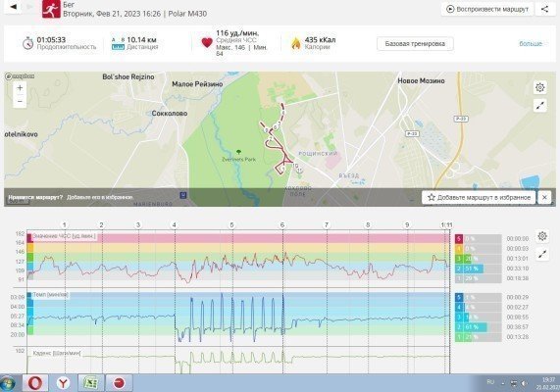
Task: Select lap marker 6 on timeline
Action: (282, 225)
